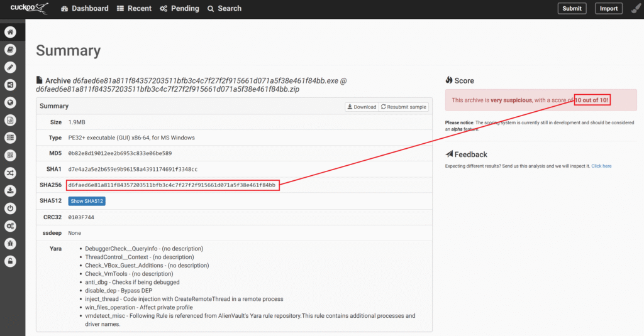This screenshot has width=644, height=336.
Task: Click the Cuckoo logo in the navbar
Action: [29, 8]
